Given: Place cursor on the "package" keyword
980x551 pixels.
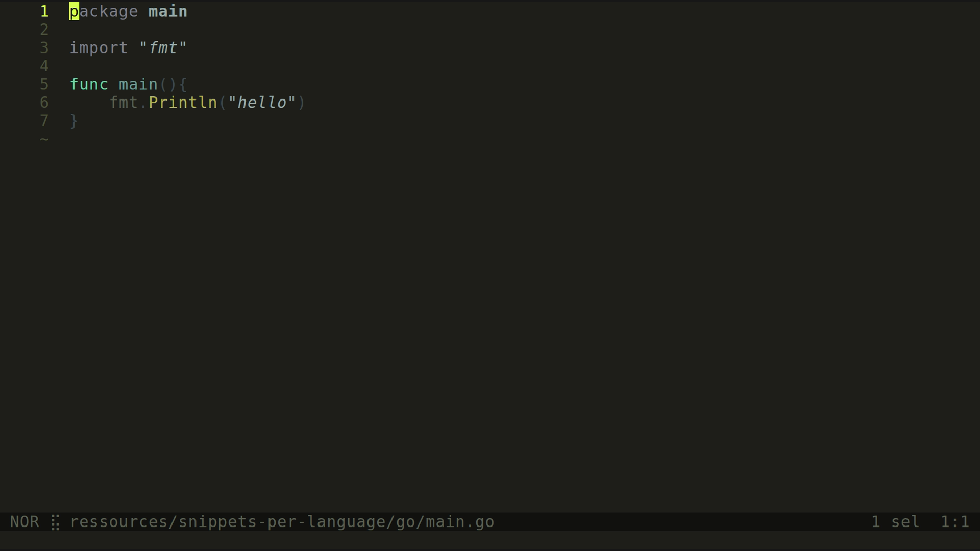Looking at the screenshot, I should click(104, 11).
